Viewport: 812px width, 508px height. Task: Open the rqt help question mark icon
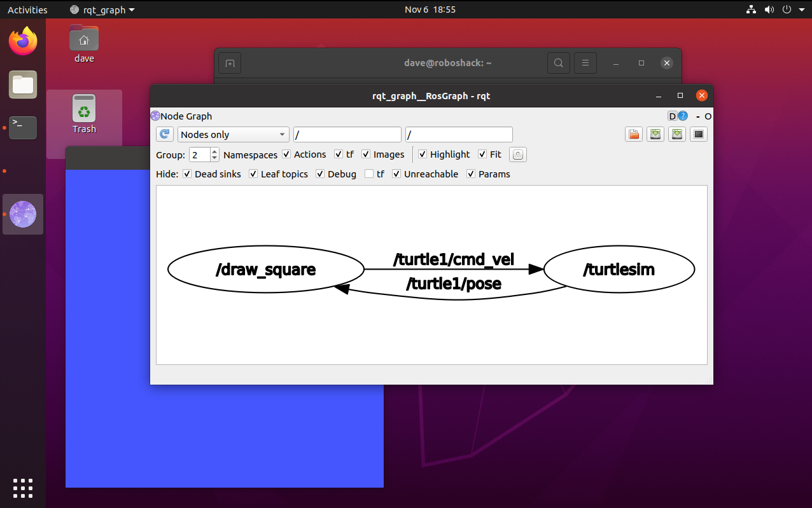pyautogui.click(x=683, y=116)
